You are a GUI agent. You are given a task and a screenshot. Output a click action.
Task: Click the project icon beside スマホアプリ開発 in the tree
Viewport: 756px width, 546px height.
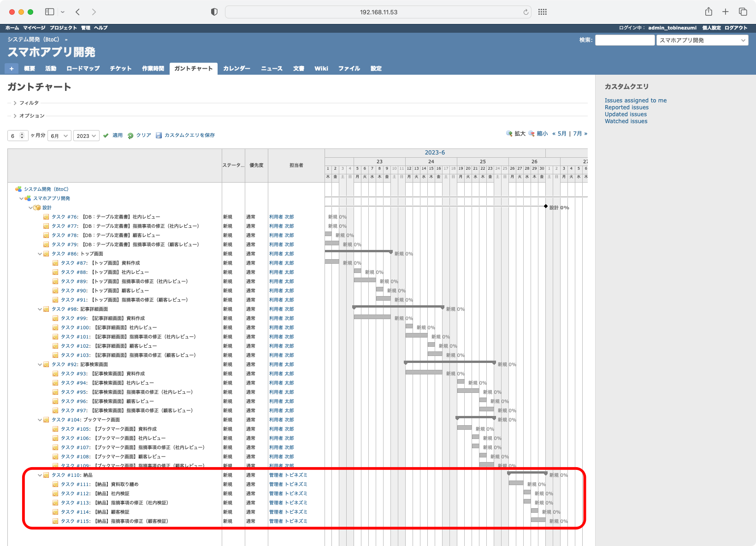[x=29, y=198]
